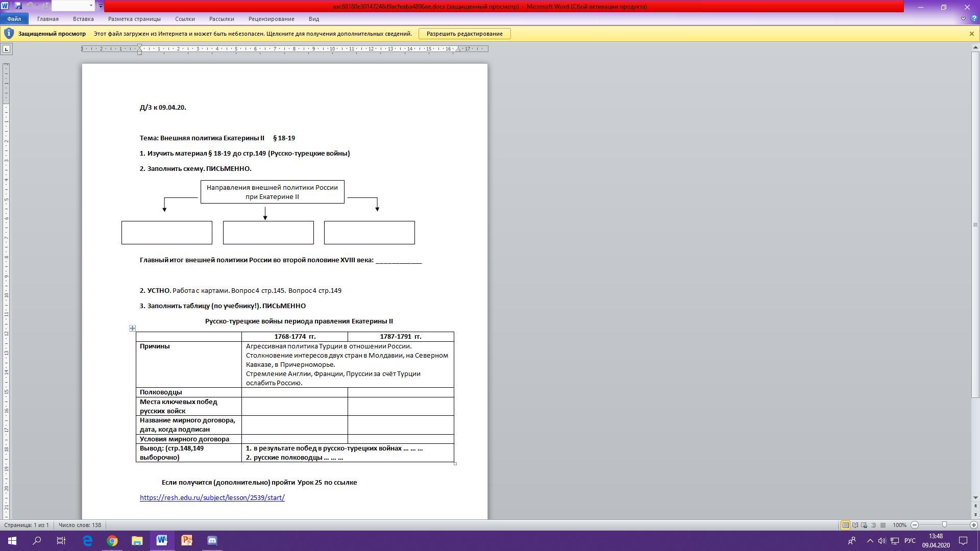The image size is (980, 551).
Task: Click the tab stop selector at ruler corner
Action: (x=6, y=49)
